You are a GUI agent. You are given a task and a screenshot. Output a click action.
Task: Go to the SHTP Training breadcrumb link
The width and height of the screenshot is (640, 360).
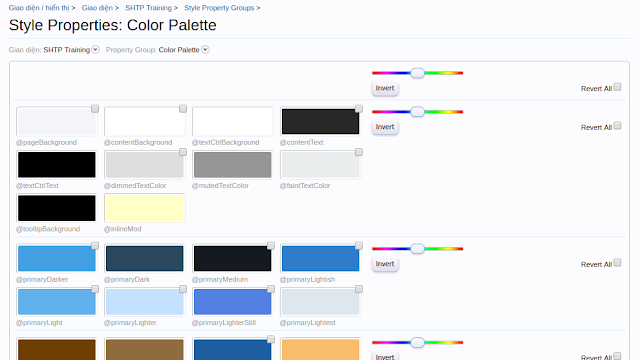(x=148, y=8)
